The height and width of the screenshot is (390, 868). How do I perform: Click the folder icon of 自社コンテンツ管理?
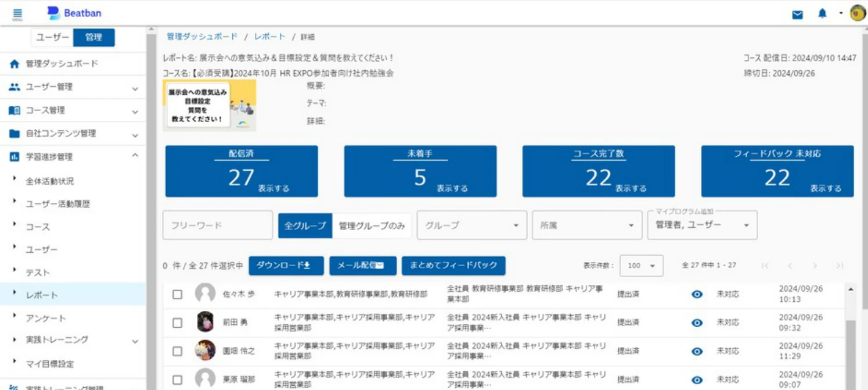[15, 134]
